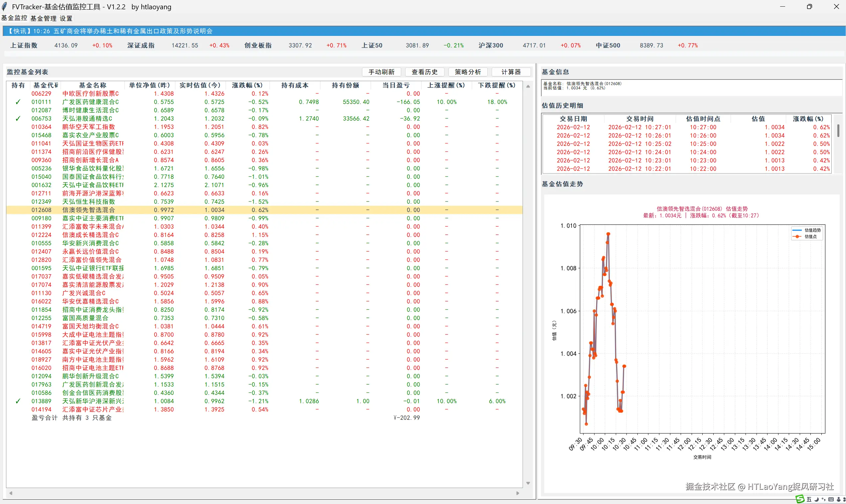Viewport: 846px width, 504px height.
Task: Toggle holding checkmark for fund 013889
Action: (x=18, y=401)
